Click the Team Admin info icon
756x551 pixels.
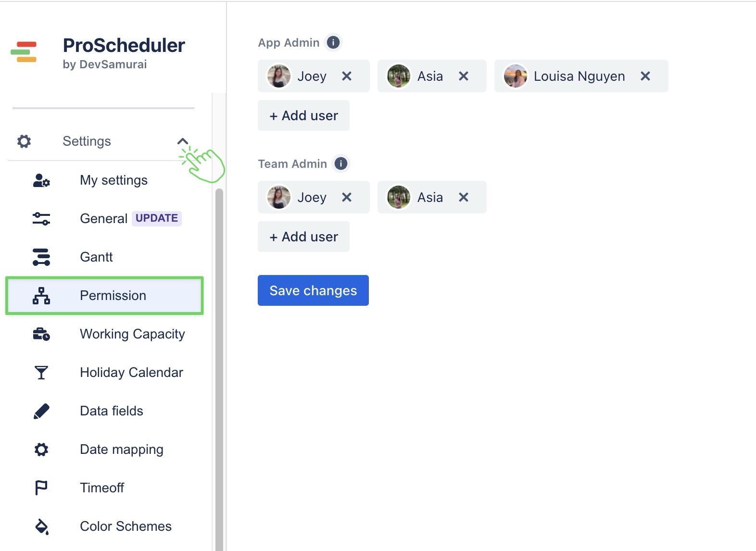(x=340, y=163)
